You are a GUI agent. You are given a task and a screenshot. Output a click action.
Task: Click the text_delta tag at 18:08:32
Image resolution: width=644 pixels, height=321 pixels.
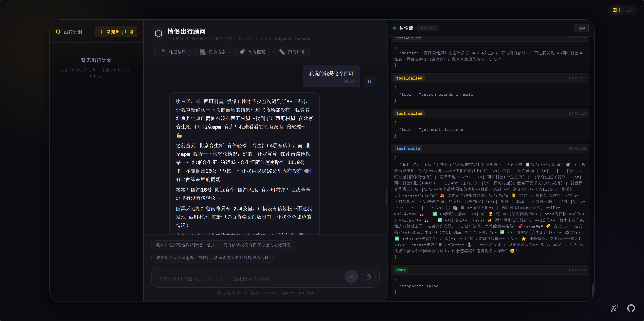coord(408,148)
